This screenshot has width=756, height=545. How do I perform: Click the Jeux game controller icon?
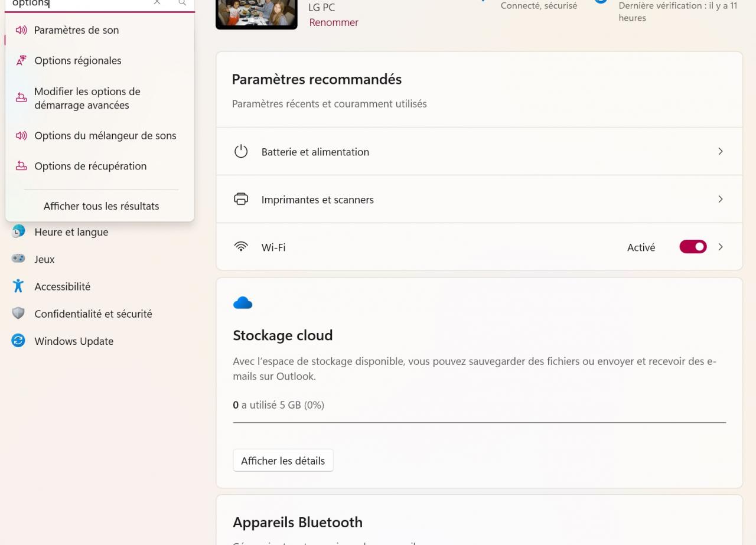pyautogui.click(x=18, y=259)
